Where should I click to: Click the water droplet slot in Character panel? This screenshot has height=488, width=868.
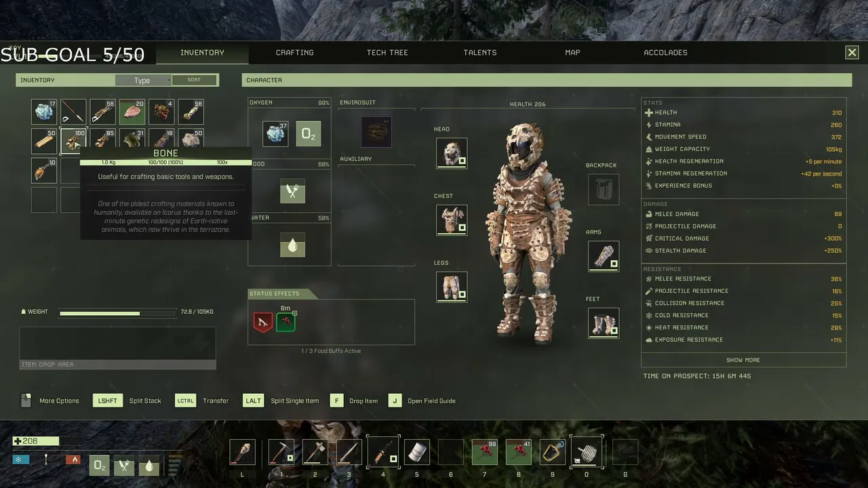click(292, 245)
